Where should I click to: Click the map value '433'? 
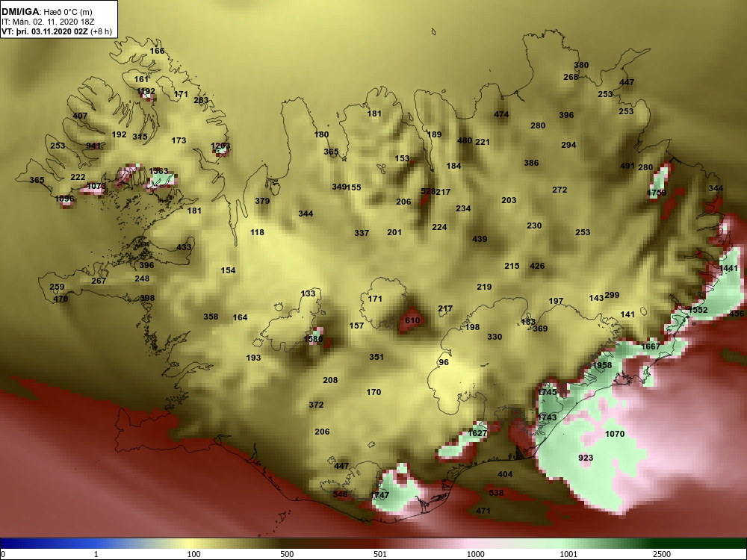pos(184,247)
